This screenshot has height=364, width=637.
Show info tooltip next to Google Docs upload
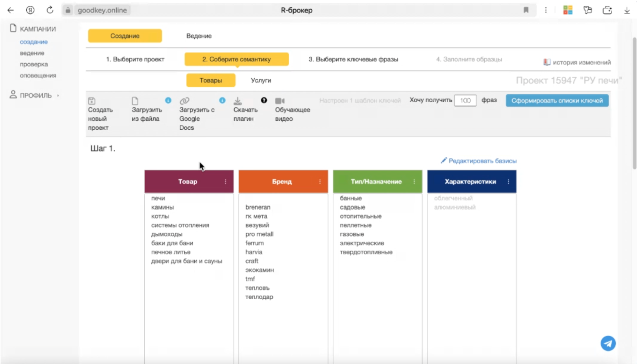pos(222,100)
